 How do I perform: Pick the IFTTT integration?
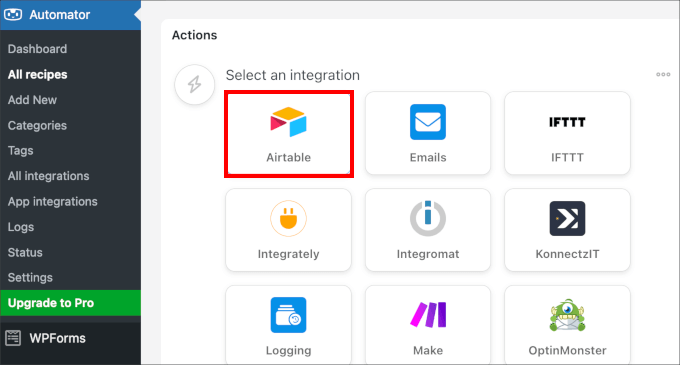click(567, 133)
